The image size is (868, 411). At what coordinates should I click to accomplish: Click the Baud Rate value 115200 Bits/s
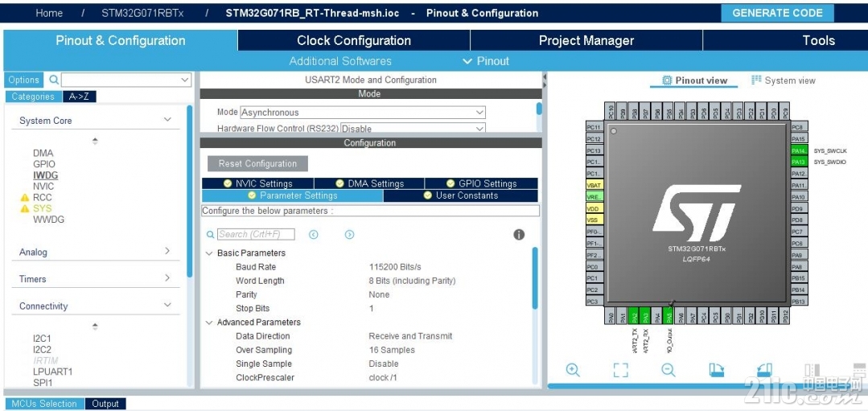pyautogui.click(x=395, y=266)
